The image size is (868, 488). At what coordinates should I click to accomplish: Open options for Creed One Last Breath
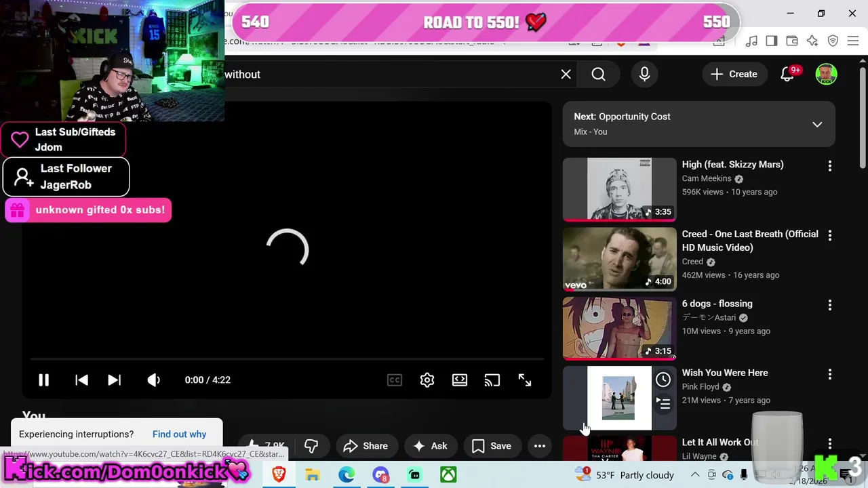830,236
